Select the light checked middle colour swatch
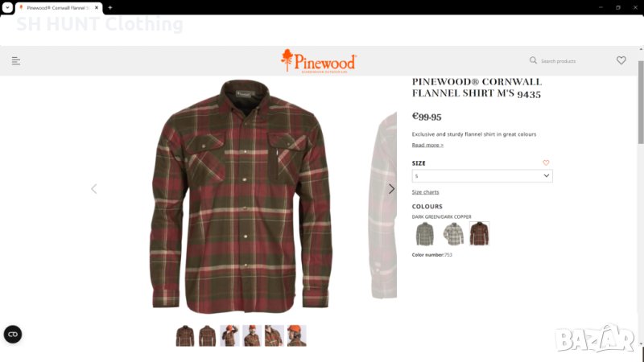644x362 pixels. (x=453, y=233)
